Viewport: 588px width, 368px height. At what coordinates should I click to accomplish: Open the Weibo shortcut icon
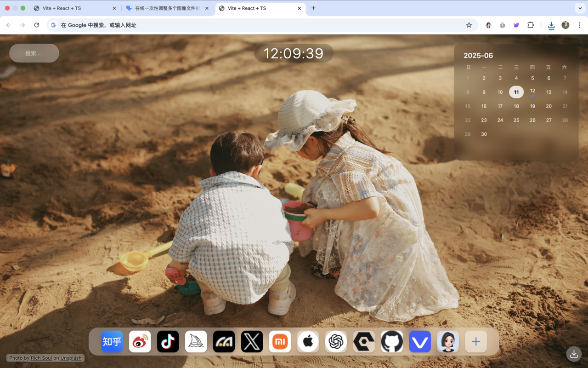pyautogui.click(x=140, y=342)
